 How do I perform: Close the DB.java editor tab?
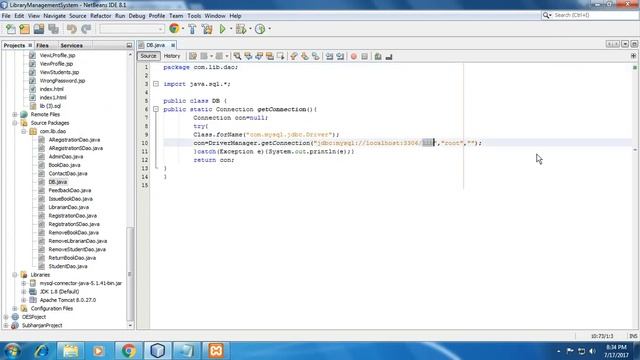(x=173, y=45)
